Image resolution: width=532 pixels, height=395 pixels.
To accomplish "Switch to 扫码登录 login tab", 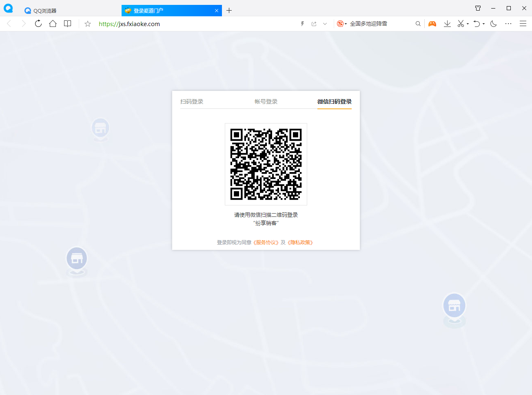I will click(192, 102).
